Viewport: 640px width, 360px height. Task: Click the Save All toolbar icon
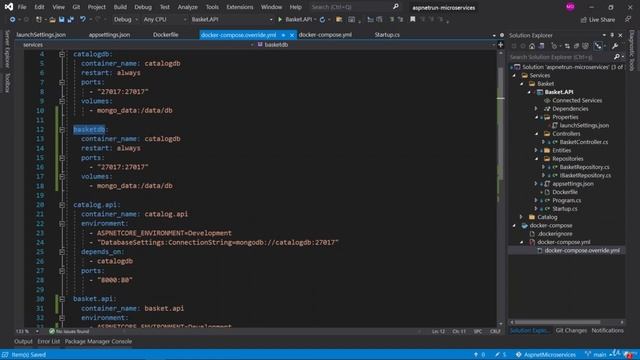click(71, 20)
